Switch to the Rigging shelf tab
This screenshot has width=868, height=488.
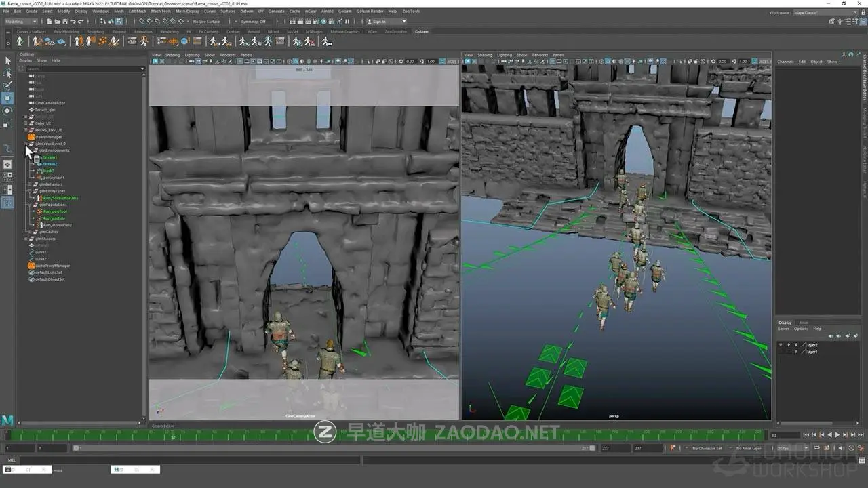(119, 31)
